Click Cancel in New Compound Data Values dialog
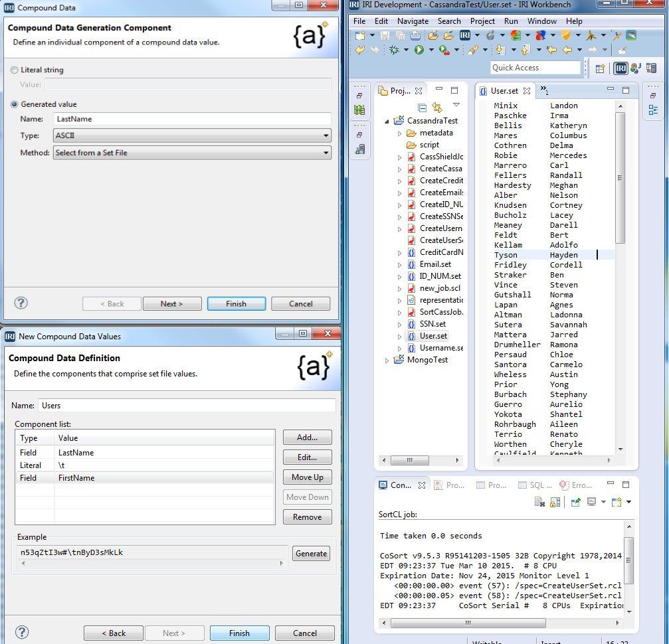 point(305,633)
